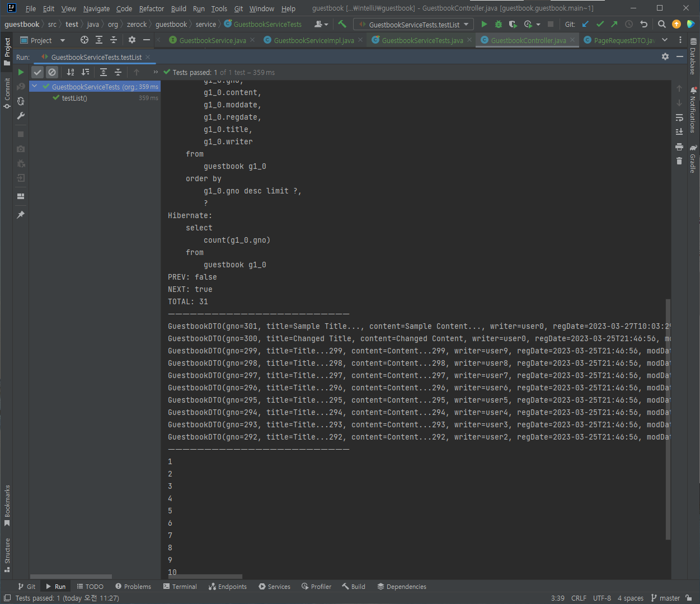Print the console output

click(679, 147)
